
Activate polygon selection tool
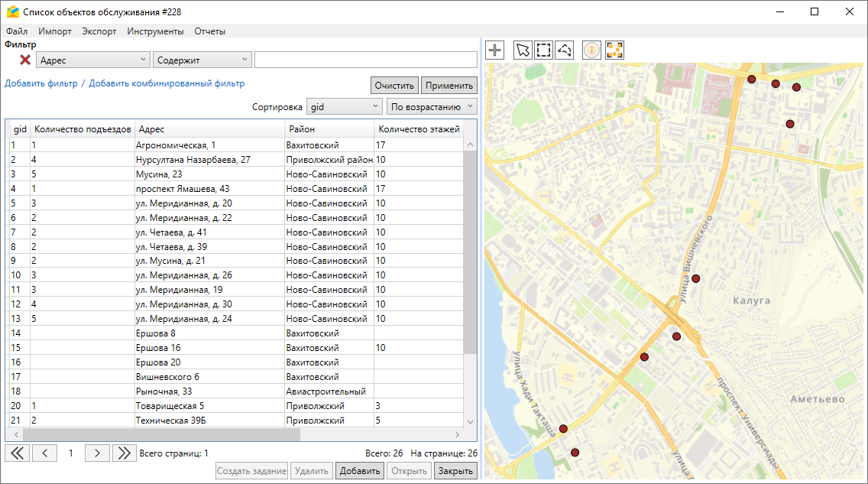pos(564,50)
